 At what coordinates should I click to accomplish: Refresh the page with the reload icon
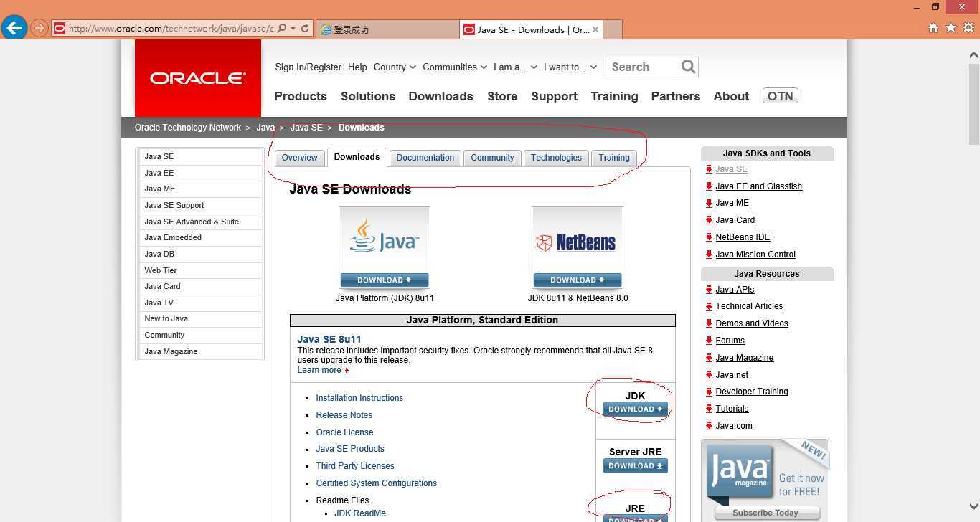(305, 29)
